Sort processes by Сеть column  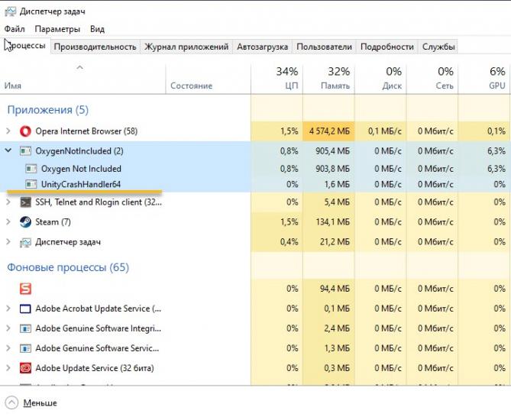pos(432,79)
